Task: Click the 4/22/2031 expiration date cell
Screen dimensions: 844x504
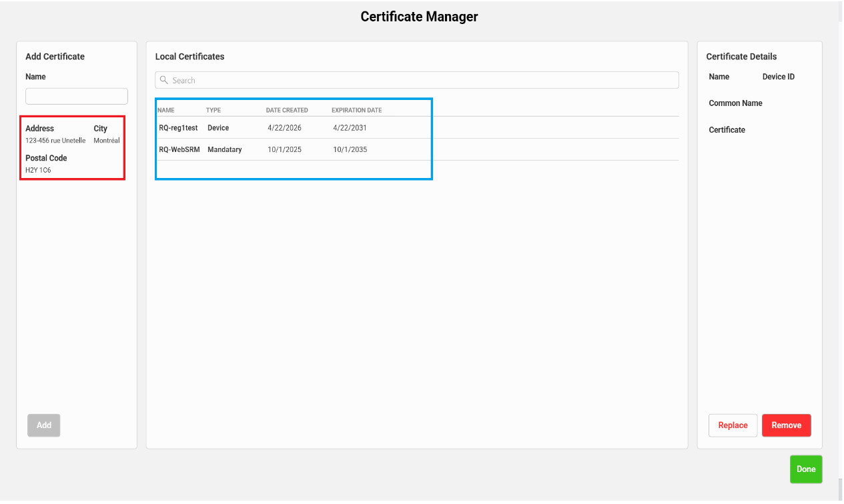Action: click(350, 127)
